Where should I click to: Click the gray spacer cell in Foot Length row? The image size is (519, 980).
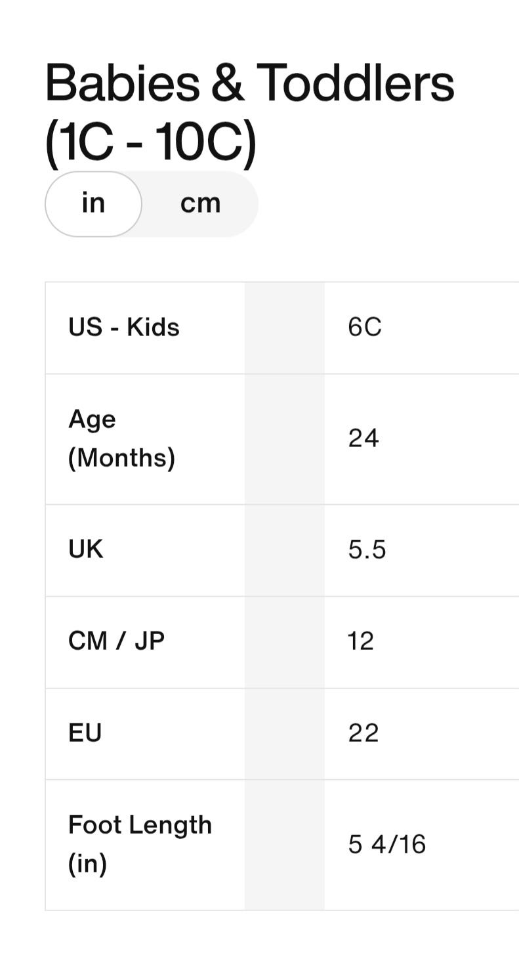[x=284, y=845]
